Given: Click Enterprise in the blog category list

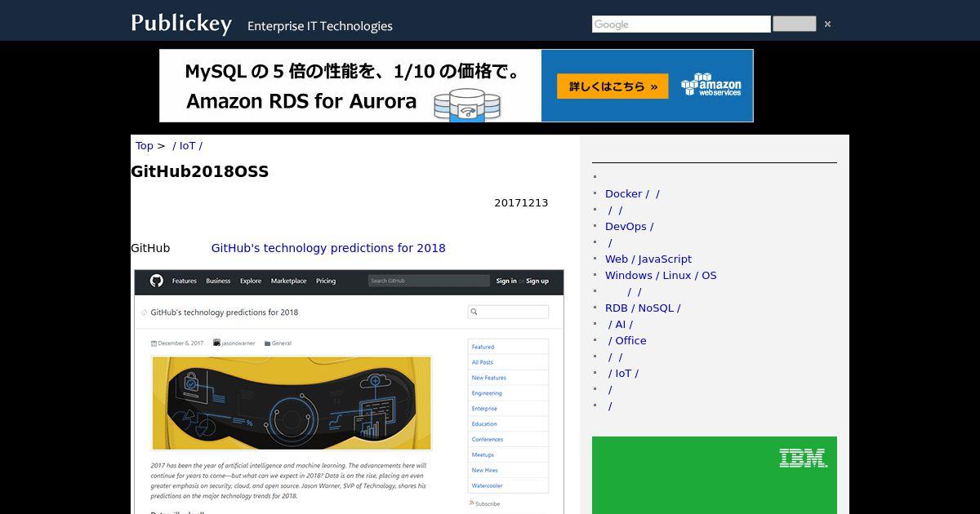Looking at the screenshot, I should (x=484, y=409).
